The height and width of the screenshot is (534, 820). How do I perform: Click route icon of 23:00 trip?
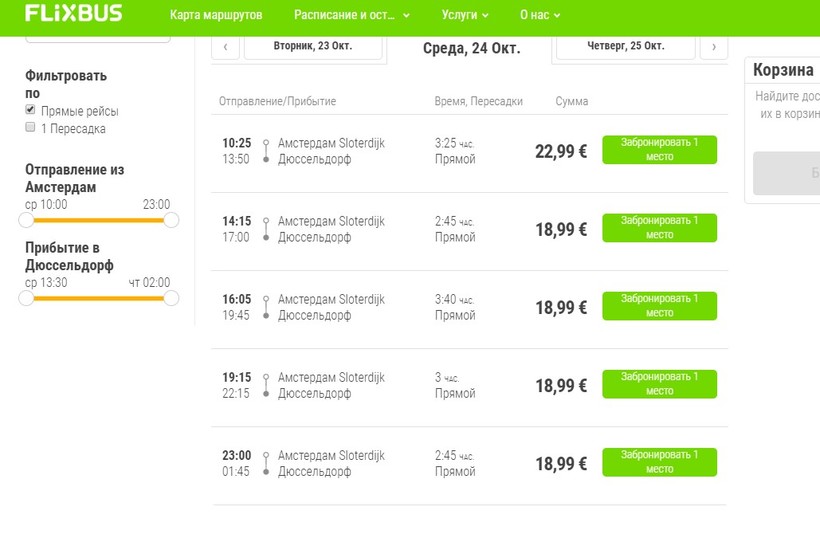(266, 463)
